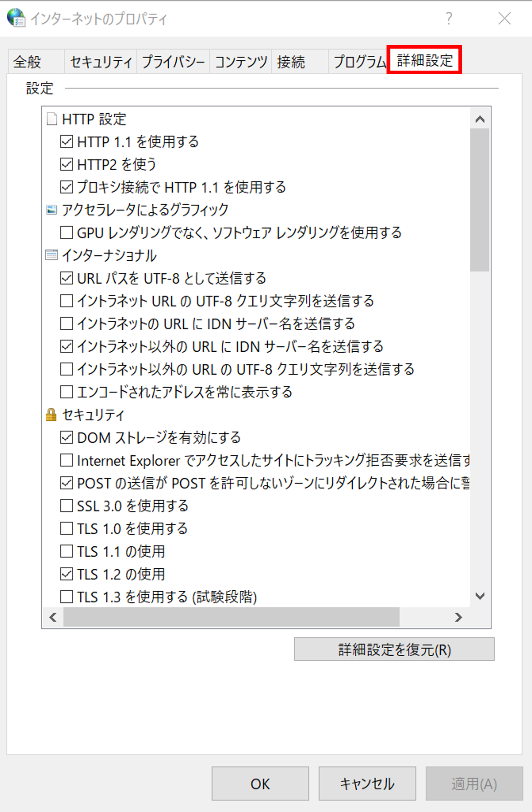
Task: Click 詳細設定を復元(R) button
Action: coord(394,649)
